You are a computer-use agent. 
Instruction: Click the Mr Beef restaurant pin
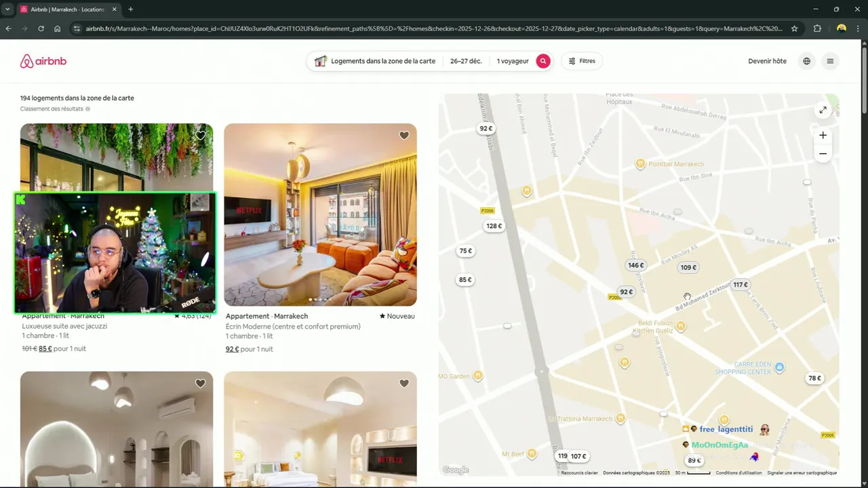(x=532, y=453)
